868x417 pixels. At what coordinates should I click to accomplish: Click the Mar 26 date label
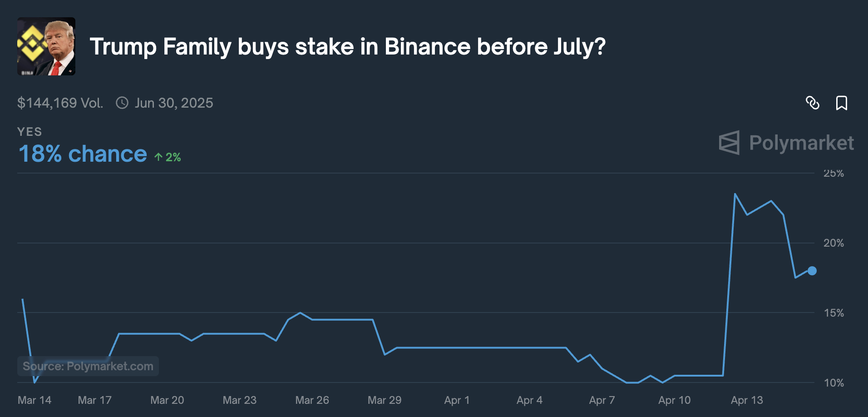(312, 400)
